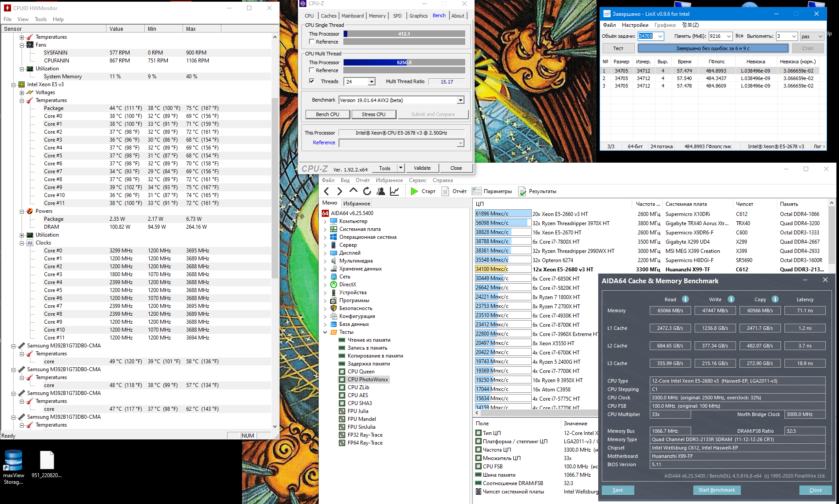Expand the Компьютер node in AIDA64
This screenshot has width=839, height=504.
[325, 221]
